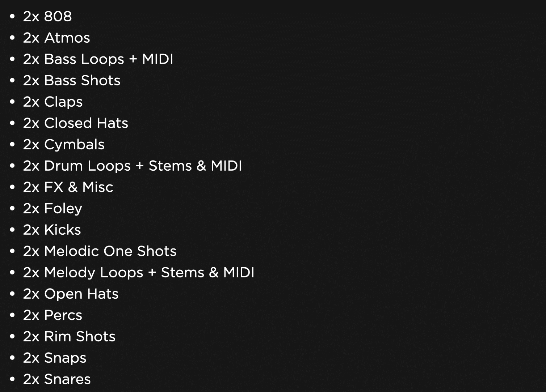
Task: Click the "2x FX & Misc" line
Action: click(68, 187)
